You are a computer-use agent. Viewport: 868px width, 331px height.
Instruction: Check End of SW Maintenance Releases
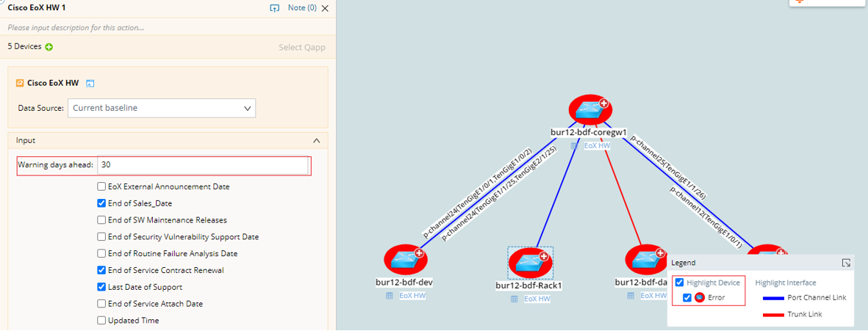(x=101, y=220)
